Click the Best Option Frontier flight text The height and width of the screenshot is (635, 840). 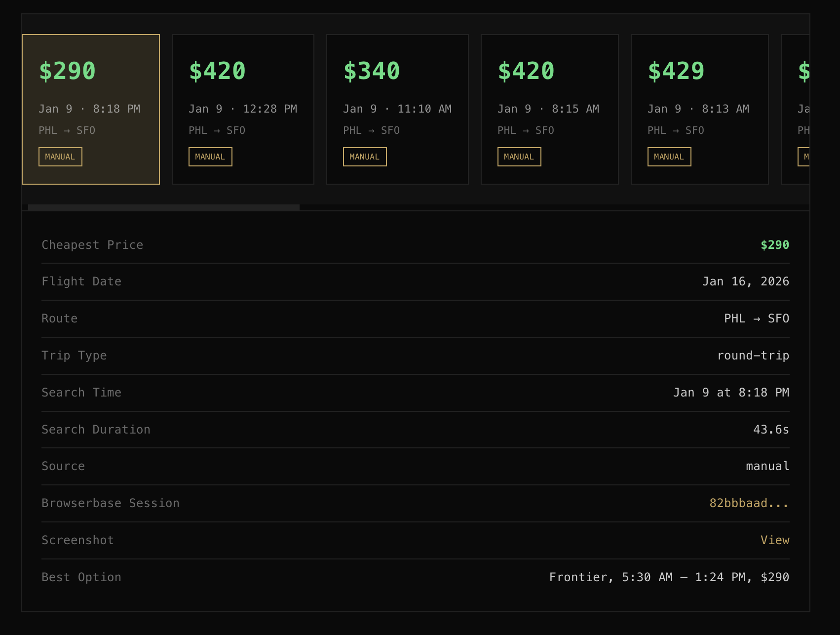(669, 577)
